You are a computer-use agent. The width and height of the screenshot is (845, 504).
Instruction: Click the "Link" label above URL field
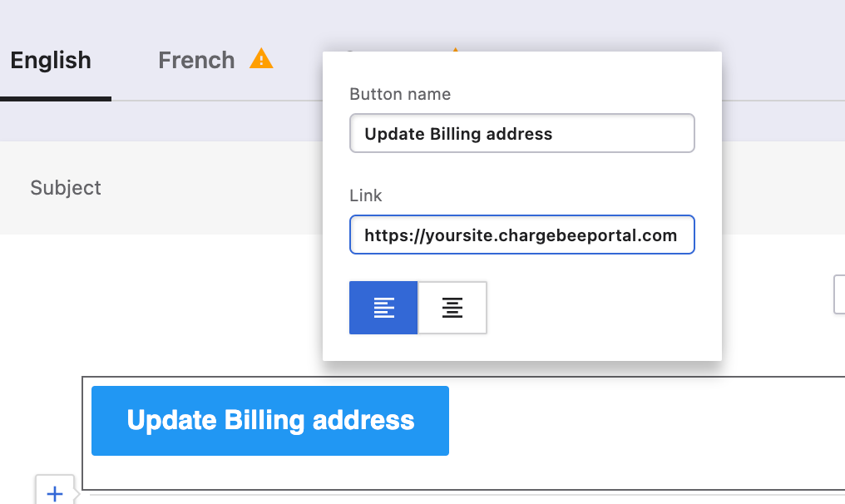point(366,195)
